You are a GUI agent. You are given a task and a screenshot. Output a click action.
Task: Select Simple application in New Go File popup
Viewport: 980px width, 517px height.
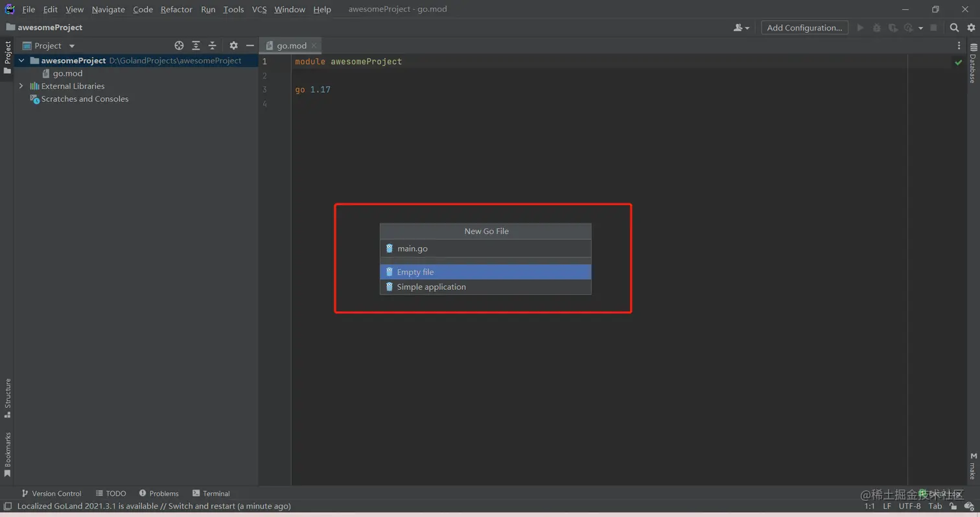click(x=485, y=287)
